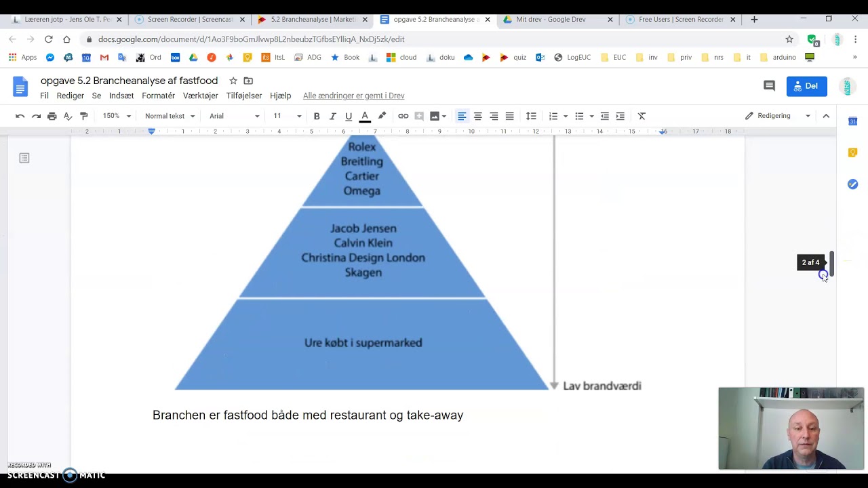Screen dimensions: 868x488
Task: Apply a numbered list
Action: click(x=553, y=116)
